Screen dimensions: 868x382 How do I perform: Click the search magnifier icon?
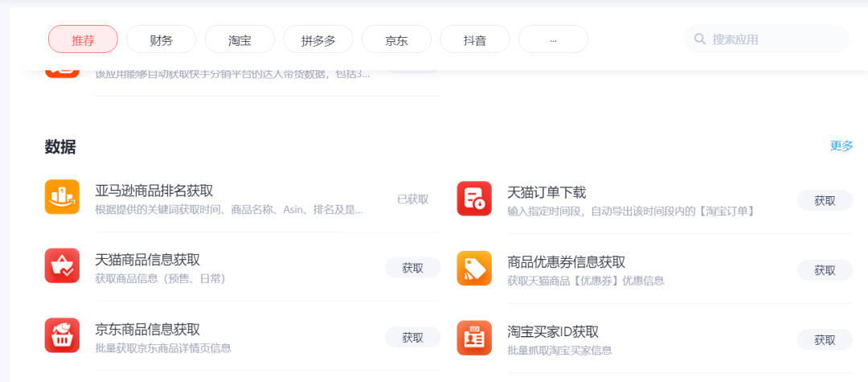coord(700,39)
